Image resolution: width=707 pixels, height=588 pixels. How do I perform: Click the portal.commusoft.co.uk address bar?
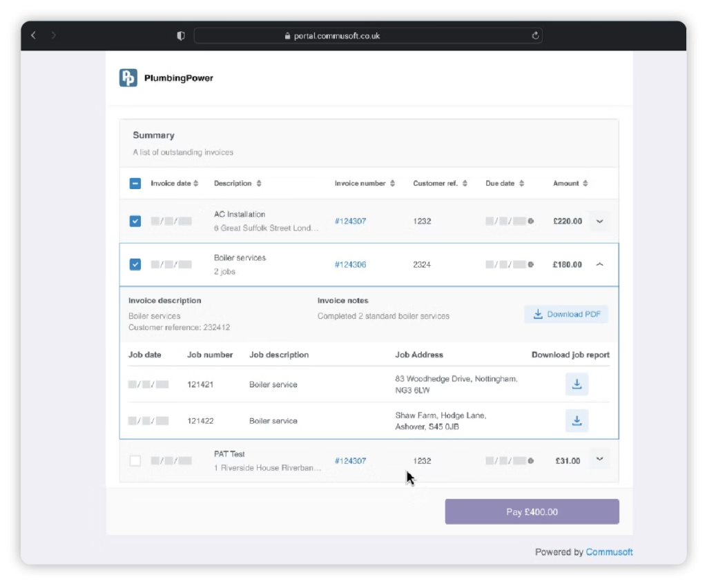367,36
